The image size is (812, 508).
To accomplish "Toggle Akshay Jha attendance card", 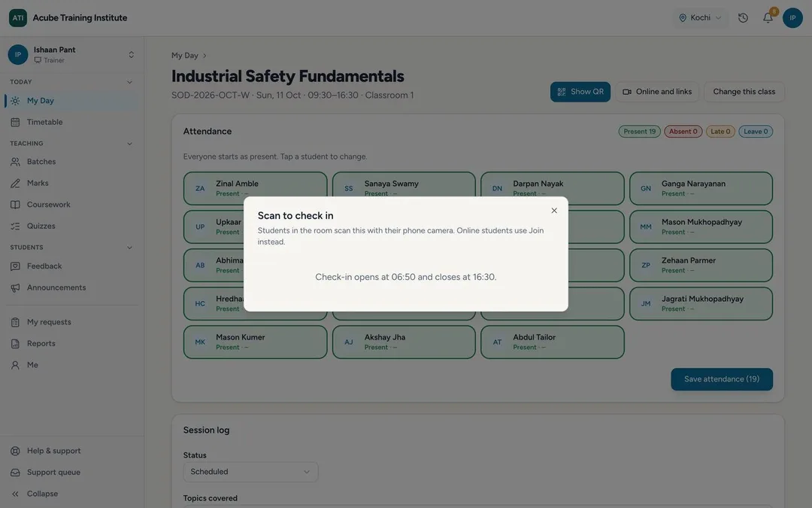I will 404,342.
